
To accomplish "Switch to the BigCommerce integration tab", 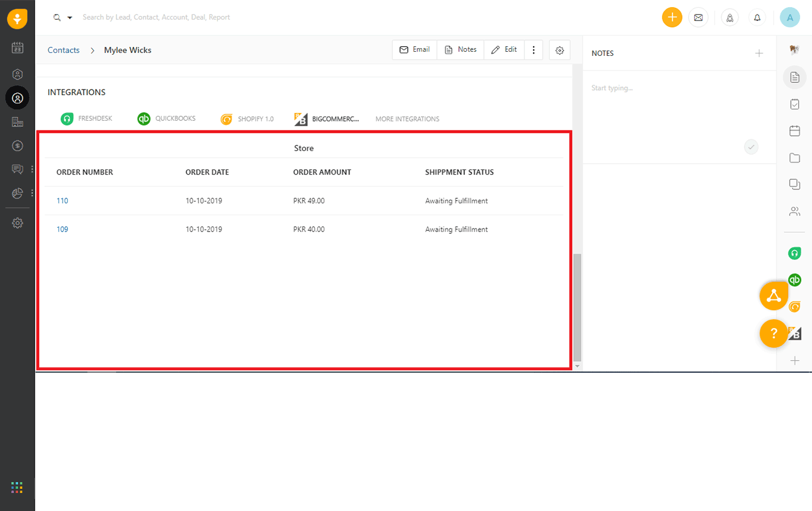I will click(x=327, y=118).
